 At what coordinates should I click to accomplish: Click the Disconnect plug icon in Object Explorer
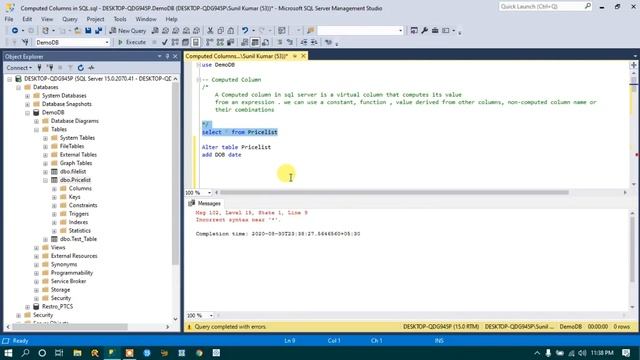pos(50,68)
